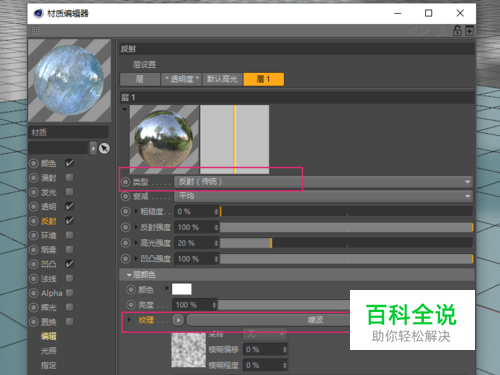Click the 凹凸 channel label
The image size is (500, 375).
[x=49, y=264]
